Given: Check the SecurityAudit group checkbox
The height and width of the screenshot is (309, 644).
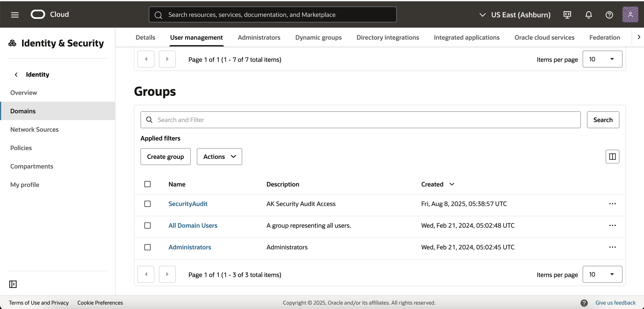Looking at the screenshot, I should 148,204.
